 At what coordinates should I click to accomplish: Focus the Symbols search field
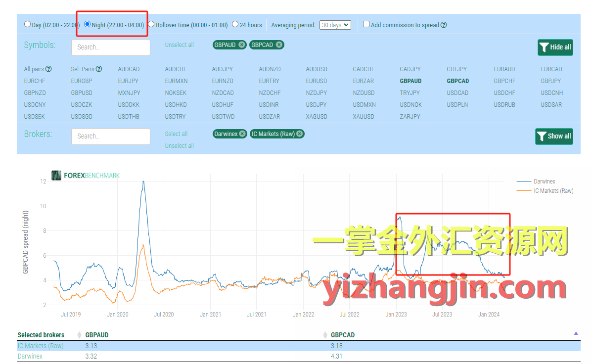tap(111, 47)
